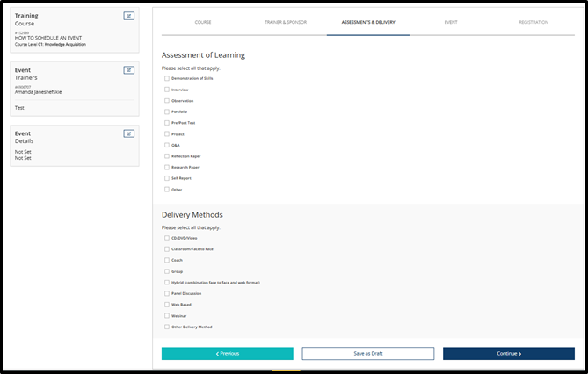
Task: Click the Continue button
Action: [x=509, y=354]
